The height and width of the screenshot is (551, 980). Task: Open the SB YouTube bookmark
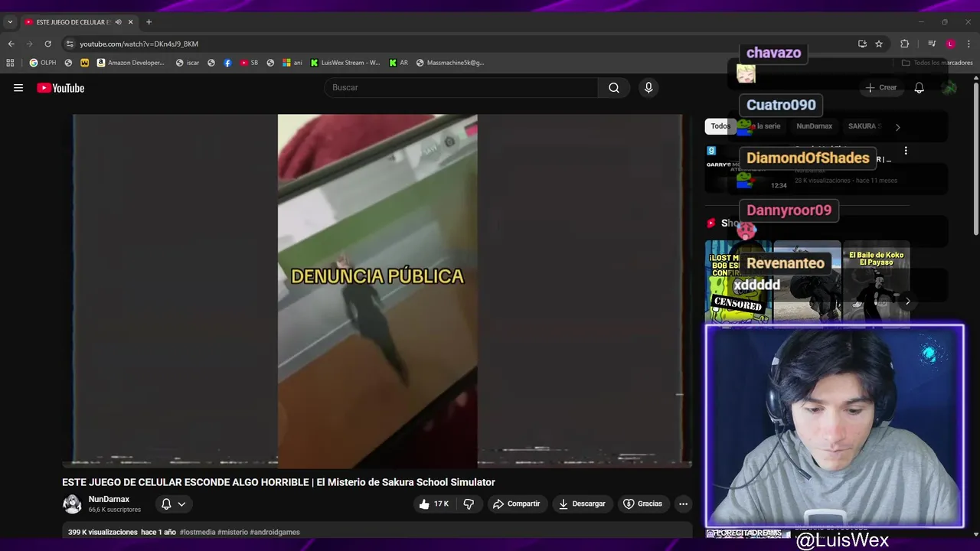point(249,63)
